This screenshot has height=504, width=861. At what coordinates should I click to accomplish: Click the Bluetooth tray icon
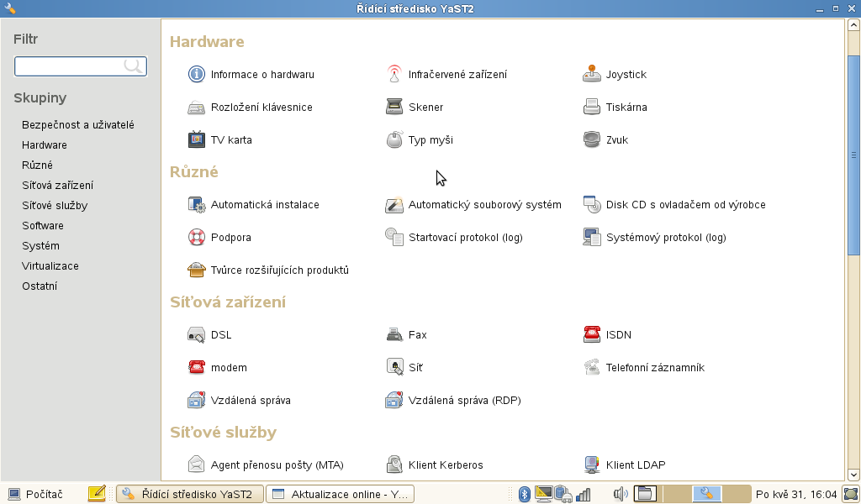(x=525, y=495)
